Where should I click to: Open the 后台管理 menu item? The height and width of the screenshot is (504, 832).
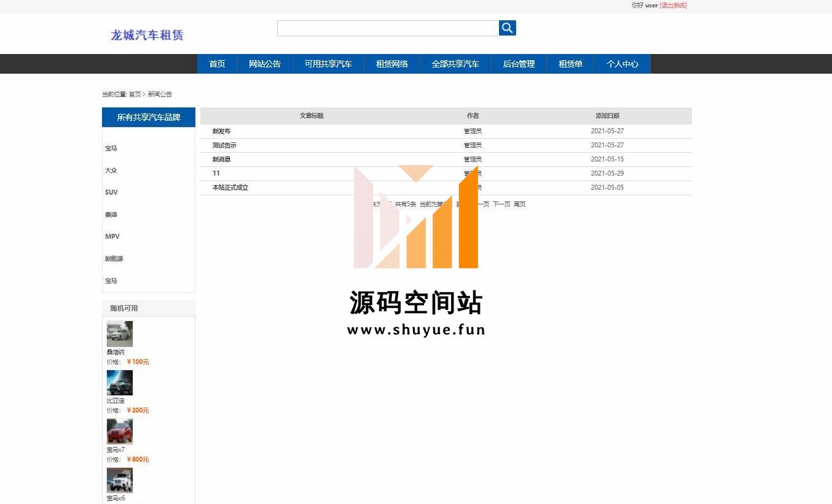tap(519, 64)
